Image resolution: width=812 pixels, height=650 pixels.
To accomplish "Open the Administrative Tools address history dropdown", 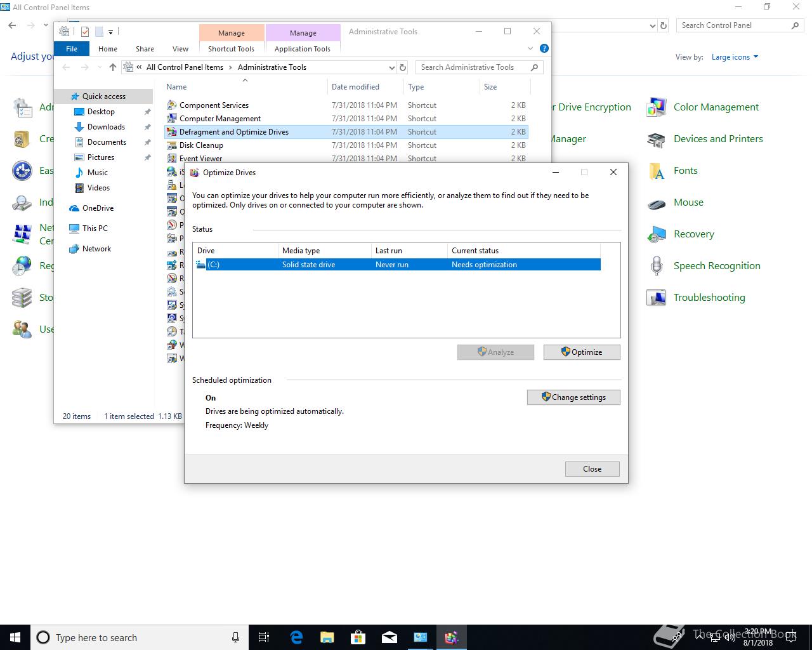I will coord(391,67).
